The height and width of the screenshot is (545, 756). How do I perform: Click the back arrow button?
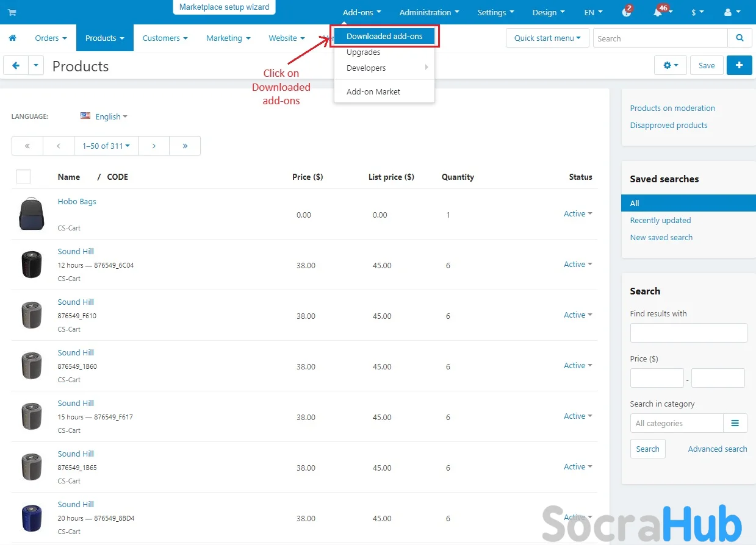pos(16,65)
